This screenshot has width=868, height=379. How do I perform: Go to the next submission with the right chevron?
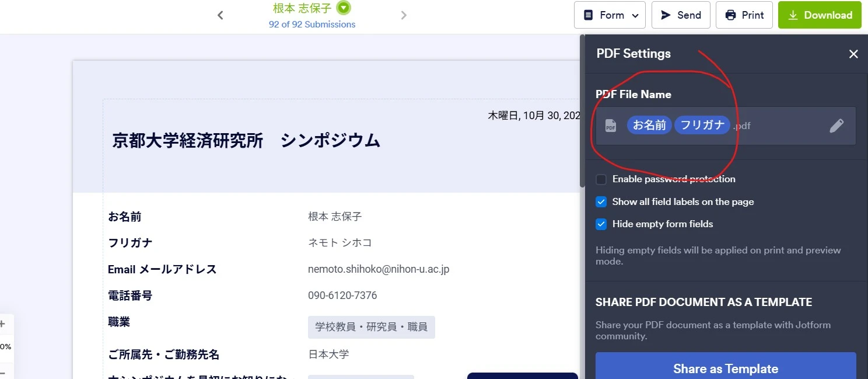coord(404,15)
